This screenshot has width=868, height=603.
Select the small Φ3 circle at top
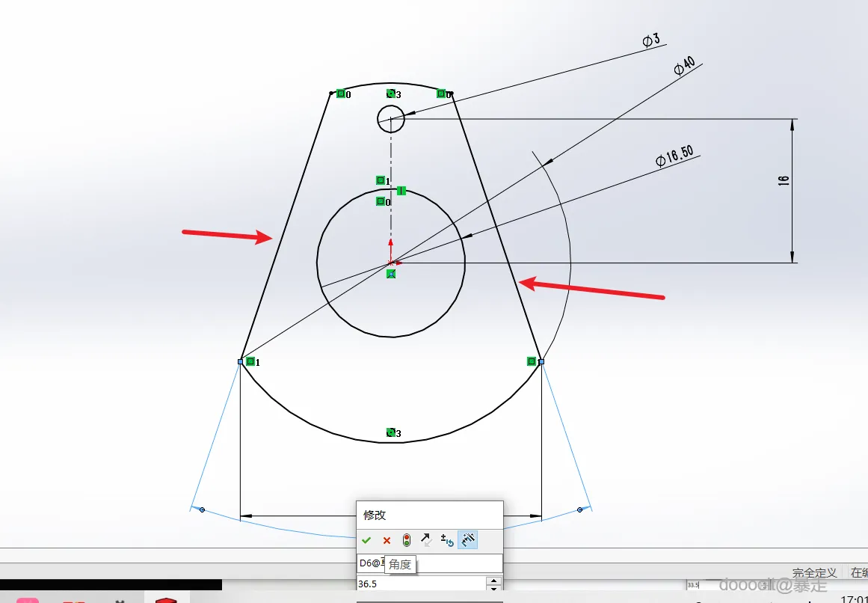pos(391,119)
